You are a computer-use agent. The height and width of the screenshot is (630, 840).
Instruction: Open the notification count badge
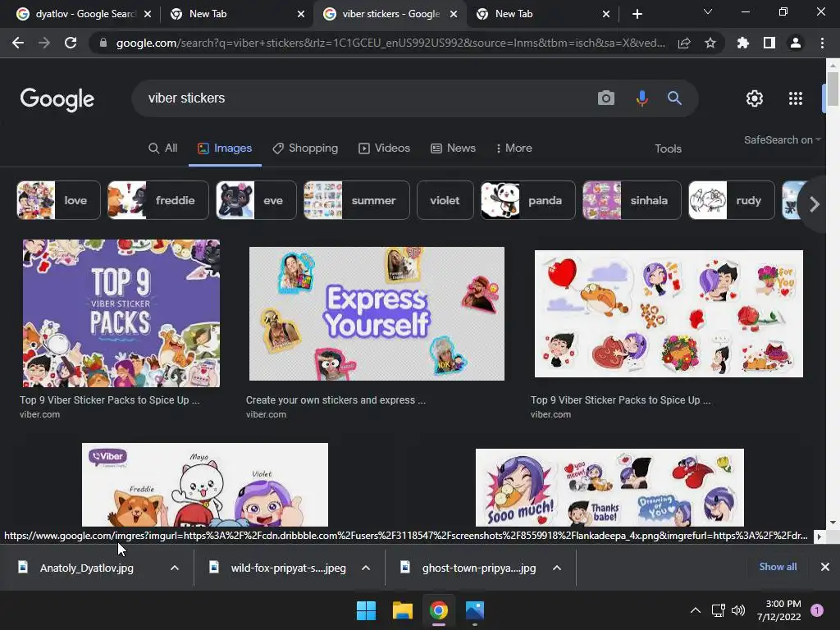click(x=817, y=610)
